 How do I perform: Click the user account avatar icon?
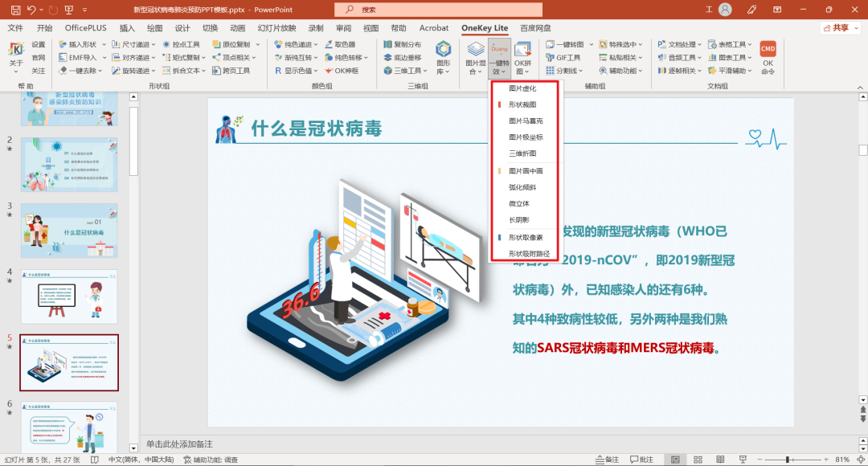point(725,10)
